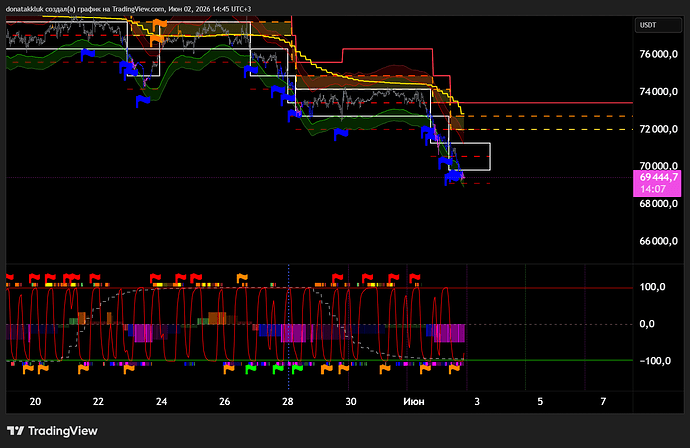Click the 72 000,0 price scale label

[658, 129]
